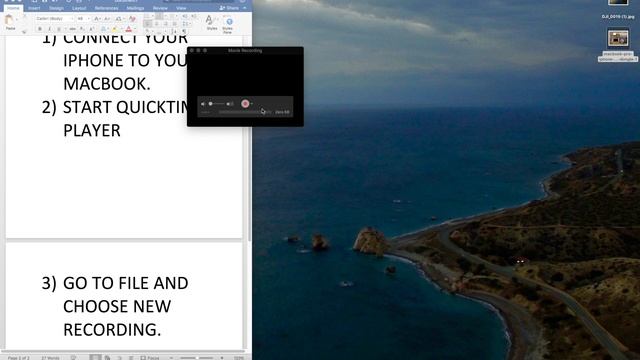Click the Increase Font Size icon
The height and width of the screenshot is (360, 640).
[96, 19]
